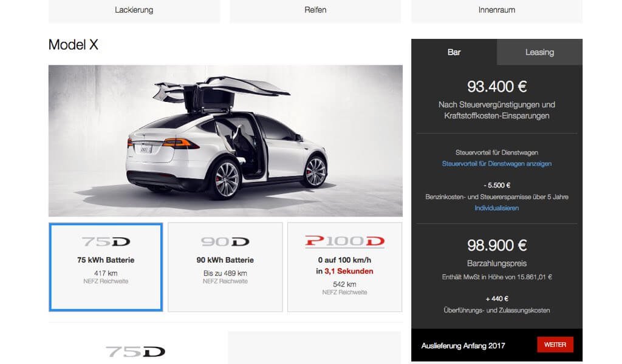Image resolution: width=622 pixels, height=364 pixels.
Task: Click the Auslieferung Anfang 2017 text
Action: [x=463, y=346]
